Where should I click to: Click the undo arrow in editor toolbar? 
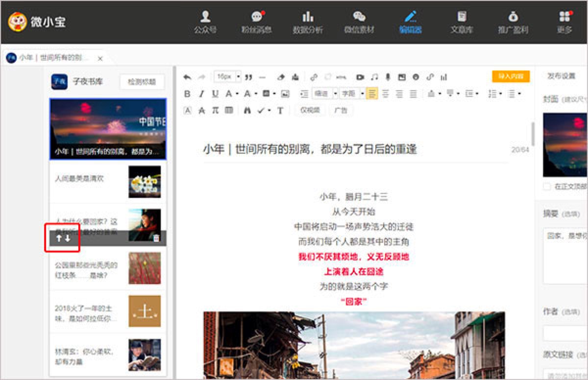pyautogui.click(x=187, y=77)
